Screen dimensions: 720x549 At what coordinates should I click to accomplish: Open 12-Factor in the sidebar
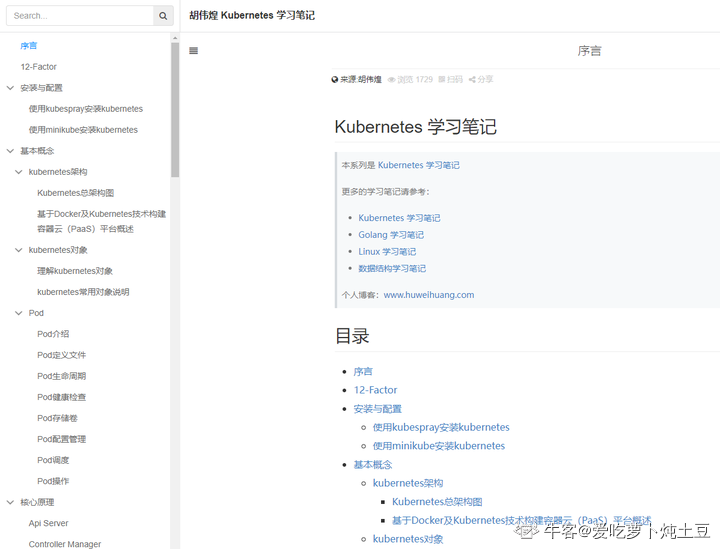[x=39, y=67]
